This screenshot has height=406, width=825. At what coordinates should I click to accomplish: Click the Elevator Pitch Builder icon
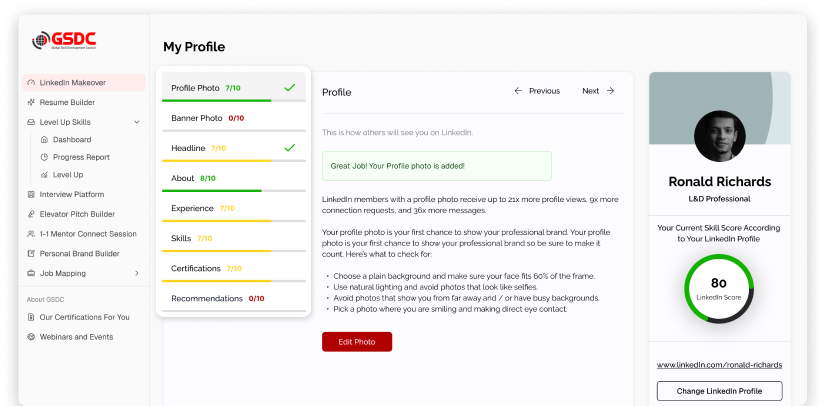(31, 214)
